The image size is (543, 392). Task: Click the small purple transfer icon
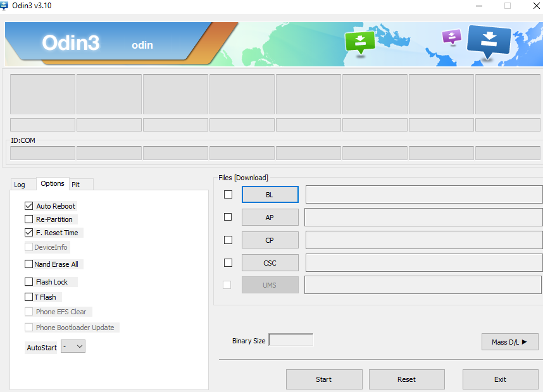(x=451, y=37)
